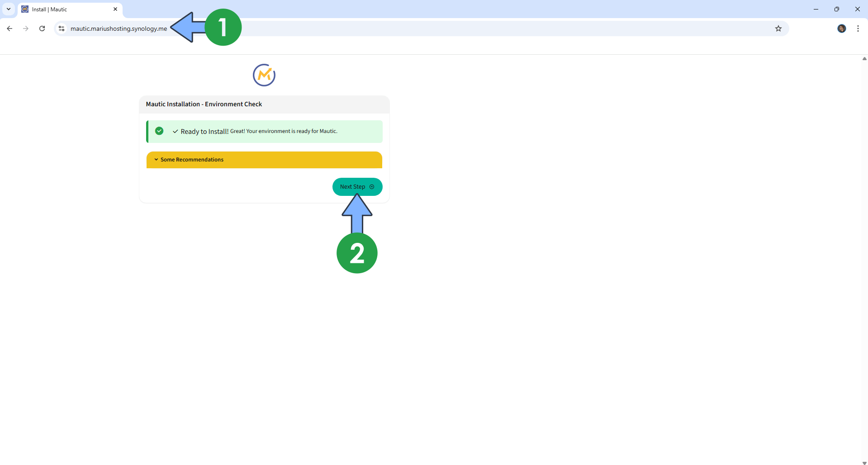Open the Chrome three-dot menu
The height and width of the screenshot is (465, 868).
pyautogui.click(x=858, y=28)
